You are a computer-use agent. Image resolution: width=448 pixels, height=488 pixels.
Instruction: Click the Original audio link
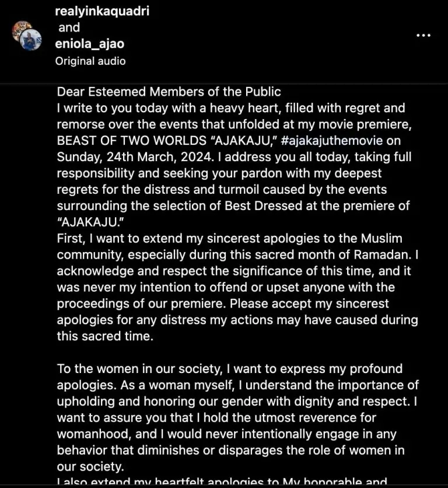tap(90, 61)
